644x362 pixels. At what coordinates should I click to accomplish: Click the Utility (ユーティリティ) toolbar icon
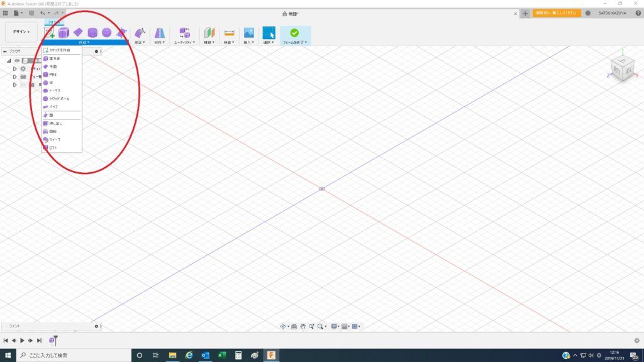point(184,33)
